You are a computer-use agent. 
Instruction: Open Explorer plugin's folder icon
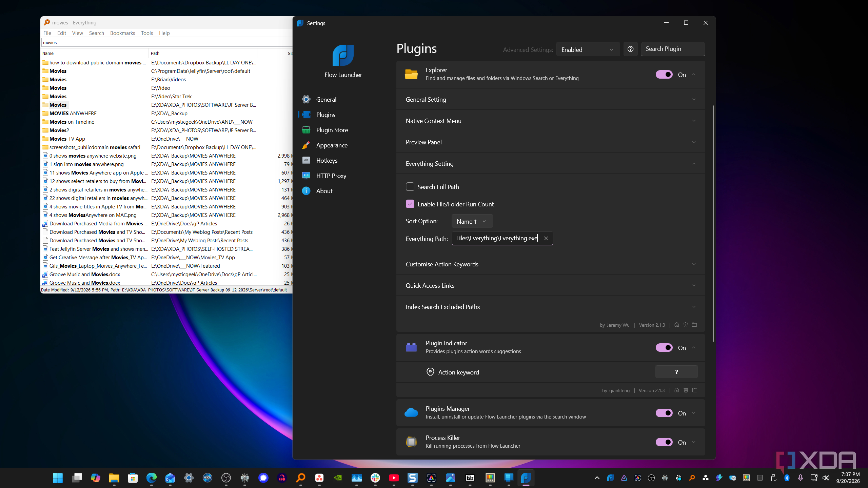click(x=694, y=325)
